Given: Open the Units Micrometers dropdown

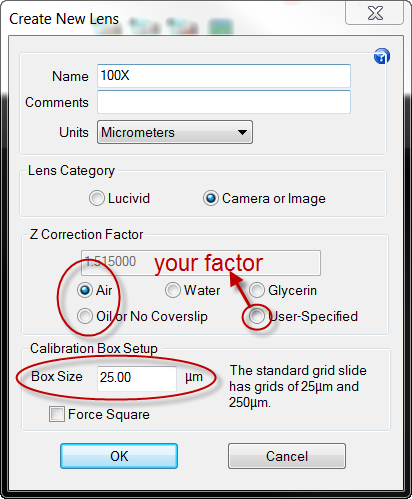Looking at the screenshot, I should [x=175, y=132].
